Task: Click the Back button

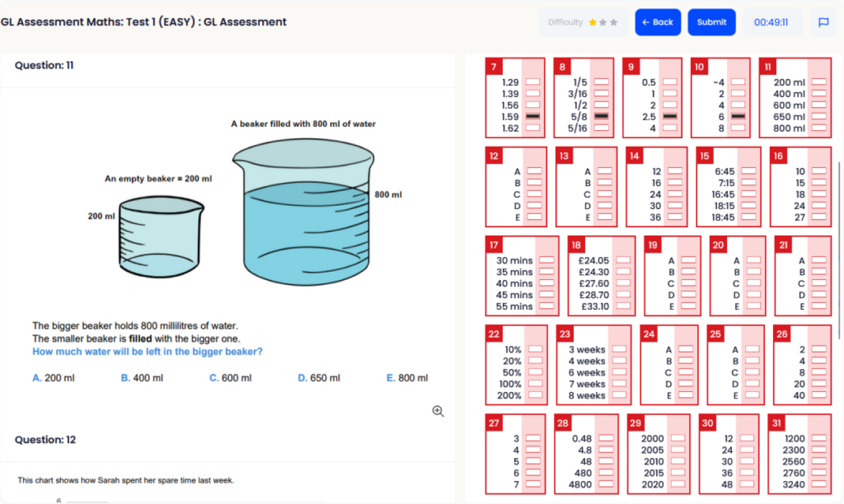Action: pyautogui.click(x=658, y=22)
